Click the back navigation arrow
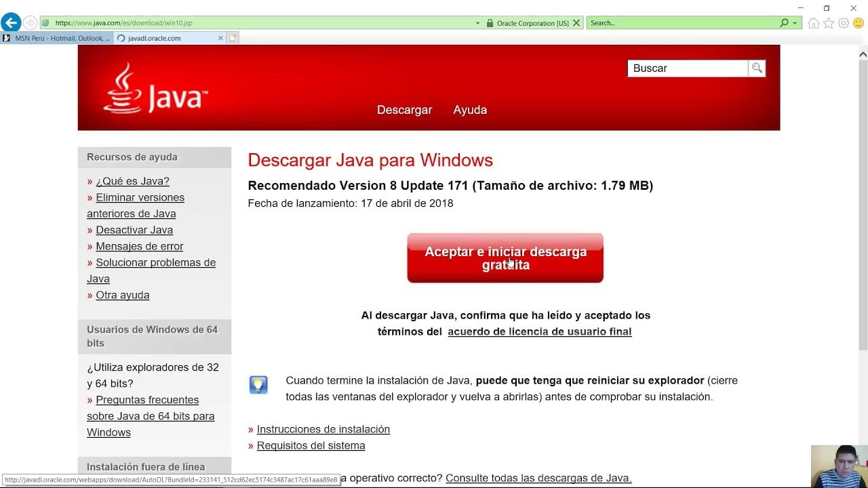Image resolution: width=868 pixels, height=488 pixels. tap(10, 22)
